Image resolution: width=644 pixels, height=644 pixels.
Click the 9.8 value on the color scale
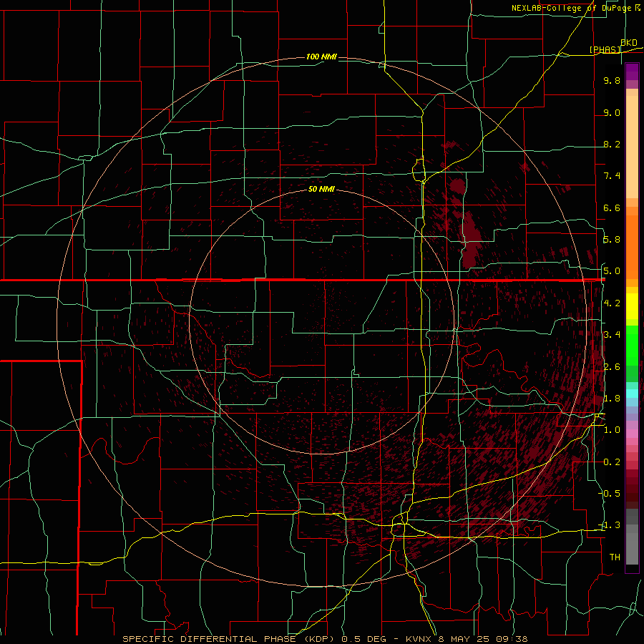click(612, 80)
